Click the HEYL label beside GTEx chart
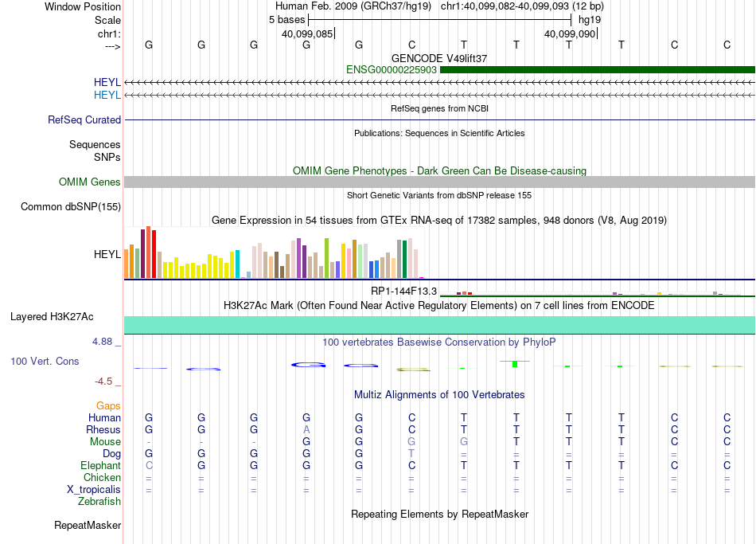756x544 pixels. [107, 254]
